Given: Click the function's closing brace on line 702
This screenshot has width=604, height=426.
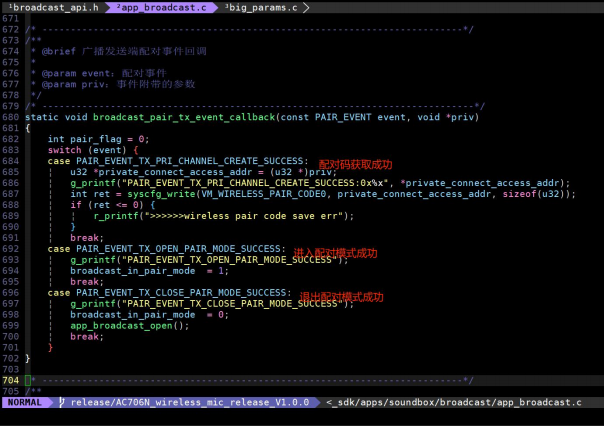Looking at the screenshot, I should (27, 359).
